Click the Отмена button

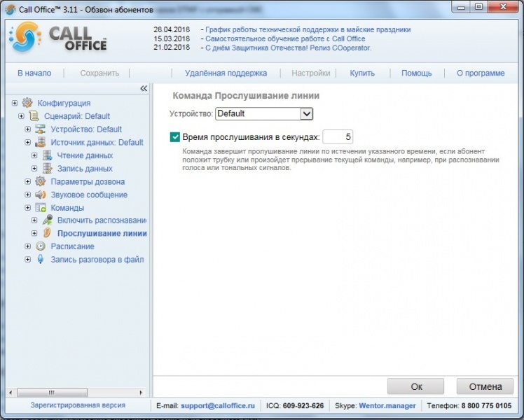point(485,386)
